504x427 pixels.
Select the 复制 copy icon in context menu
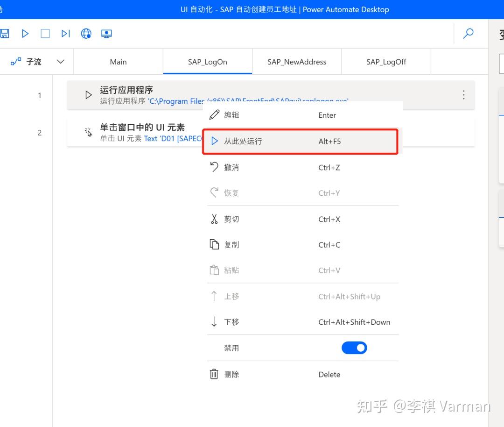[x=214, y=244]
